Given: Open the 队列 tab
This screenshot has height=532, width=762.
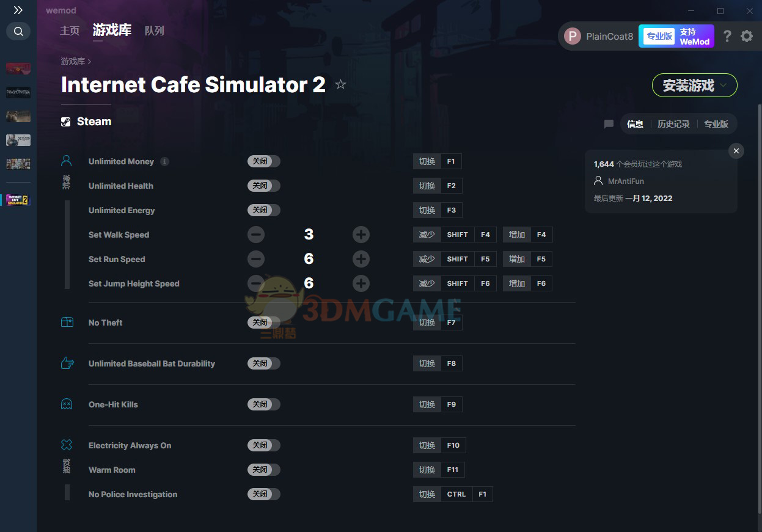Looking at the screenshot, I should click(154, 31).
